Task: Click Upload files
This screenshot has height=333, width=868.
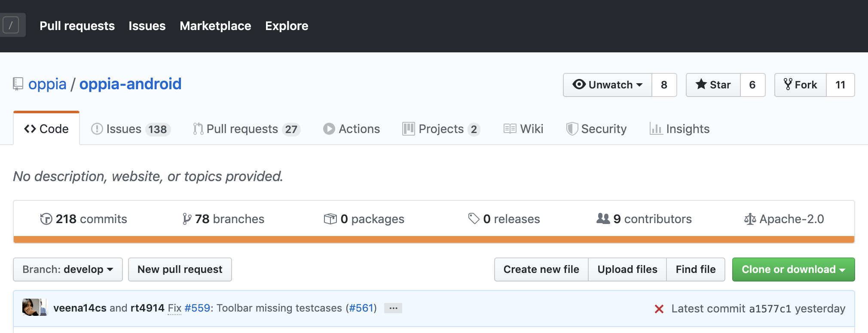Action: pyautogui.click(x=627, y=269)
